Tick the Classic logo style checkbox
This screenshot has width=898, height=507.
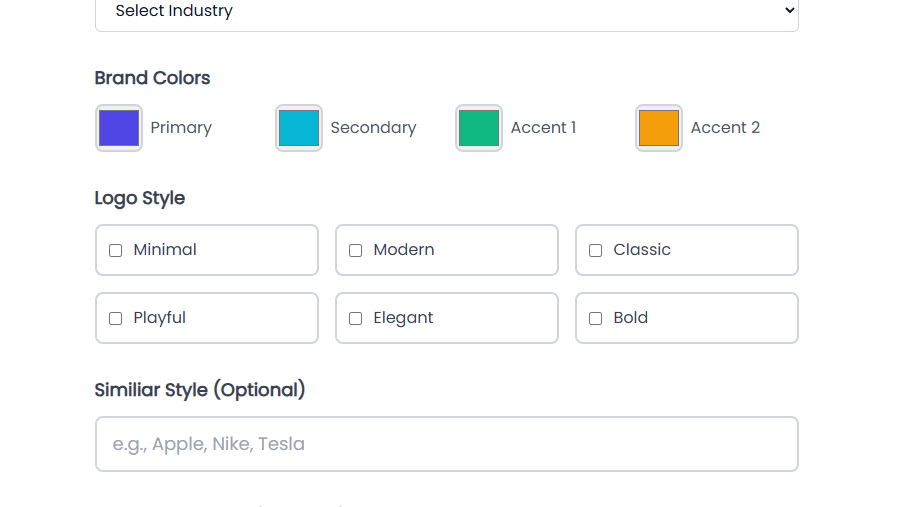click(596, 251)
